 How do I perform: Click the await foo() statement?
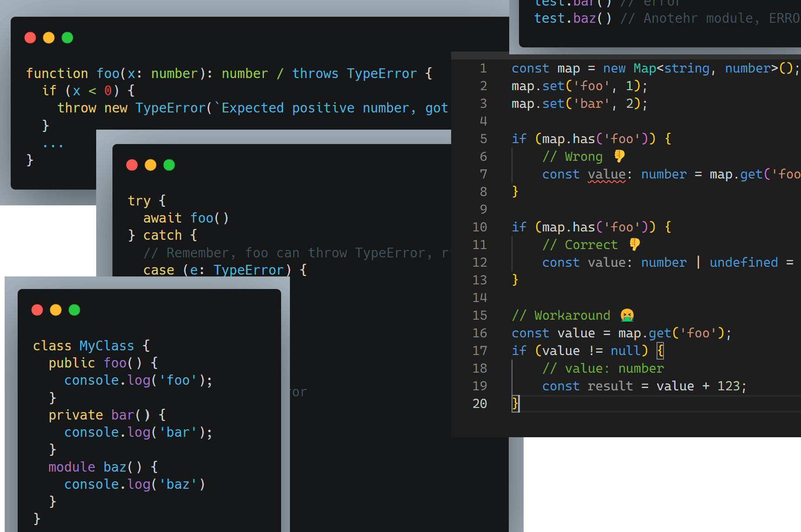186,217
